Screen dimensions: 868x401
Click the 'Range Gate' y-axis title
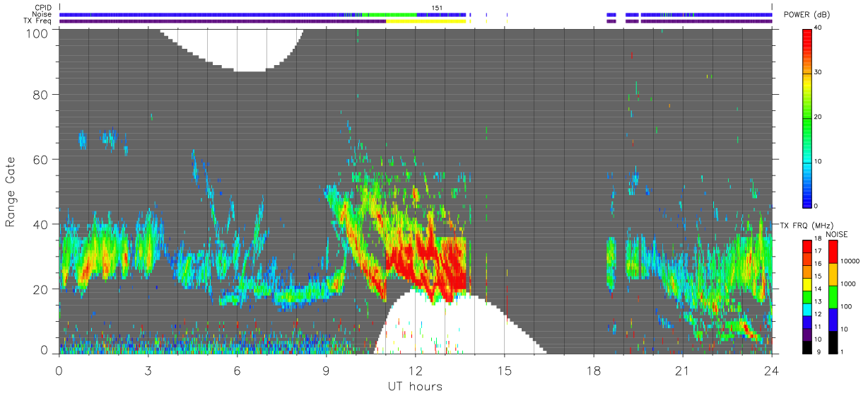(11, 191)
